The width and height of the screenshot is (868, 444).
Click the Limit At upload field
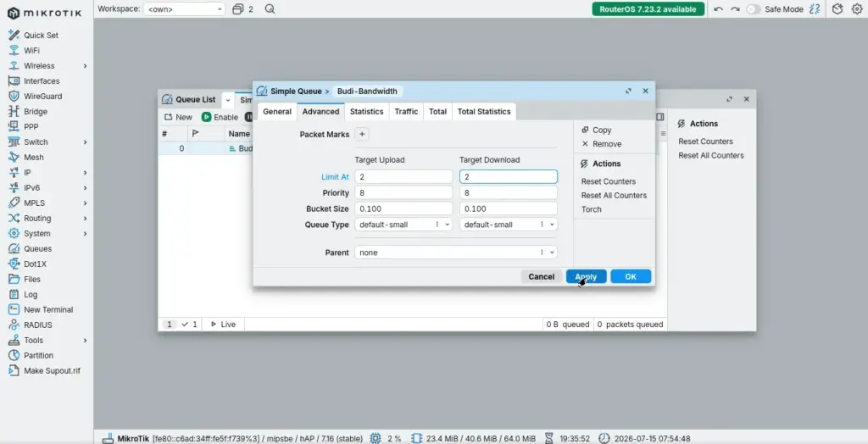click(403, 176)
